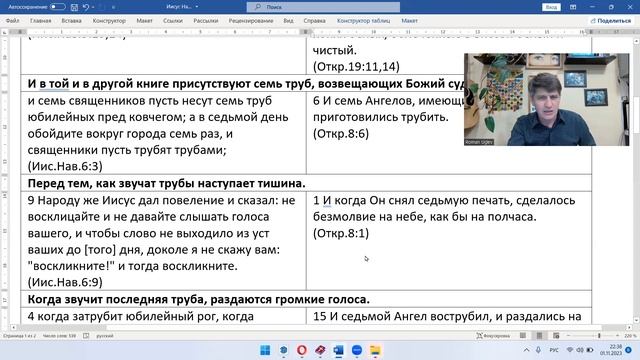Click the red book app icon in taskbar

[320, 350]
